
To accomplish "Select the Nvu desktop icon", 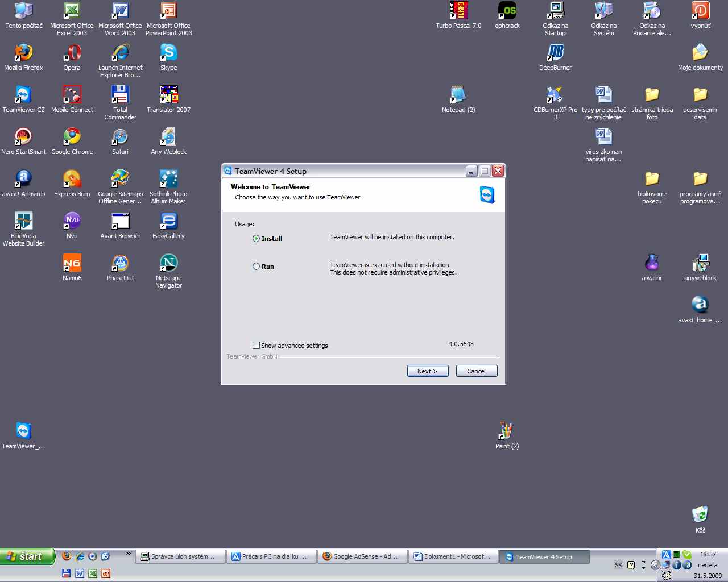I will [72, 226].
